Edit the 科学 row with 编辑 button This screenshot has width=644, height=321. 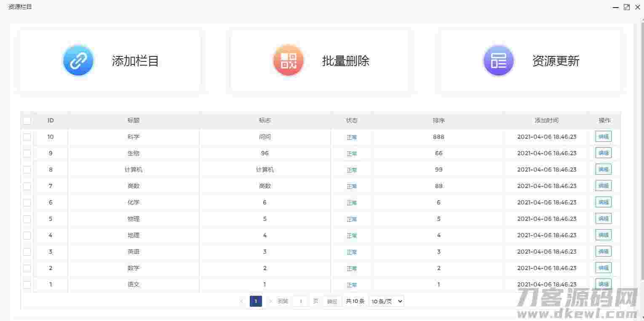tap(604, 137)
